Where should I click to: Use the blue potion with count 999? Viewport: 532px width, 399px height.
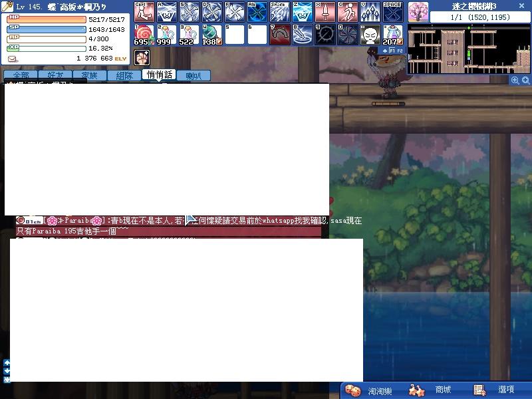[x=167, y=35]
